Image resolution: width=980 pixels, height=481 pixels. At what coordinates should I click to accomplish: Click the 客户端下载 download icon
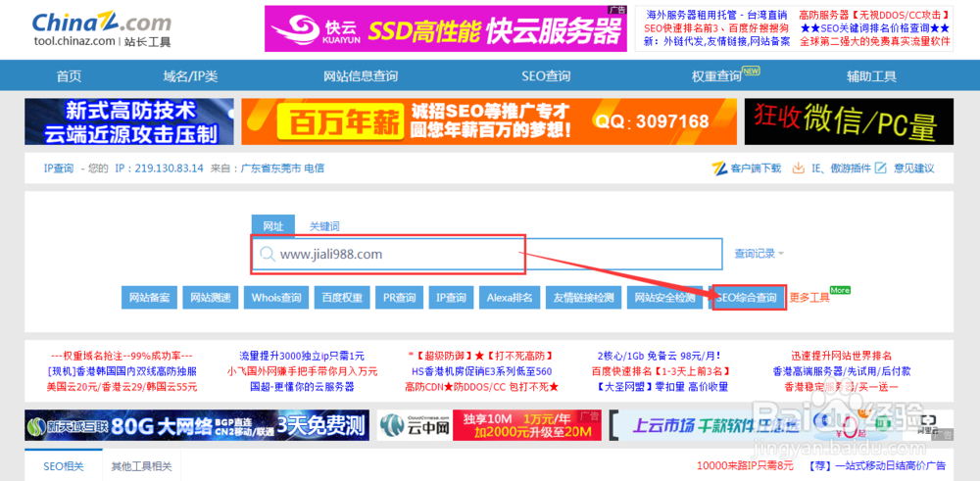(x=719, y=168)
